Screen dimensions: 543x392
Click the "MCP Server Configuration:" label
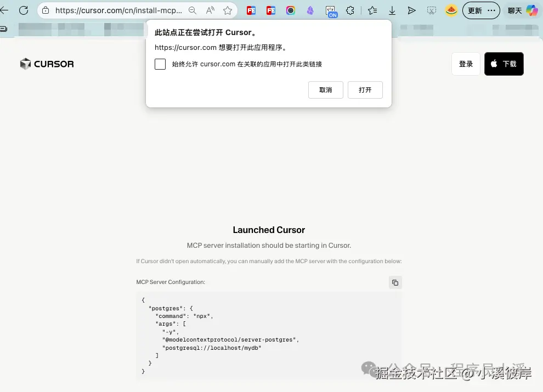coord(171,282)
